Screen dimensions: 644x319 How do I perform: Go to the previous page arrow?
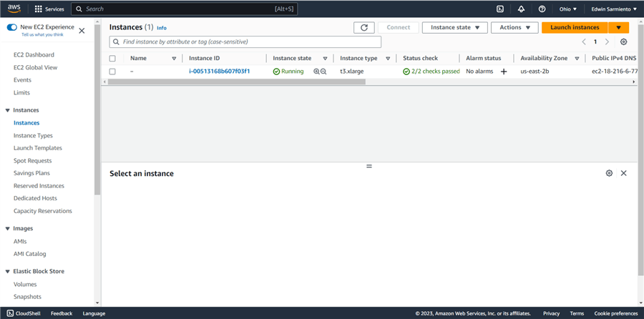(584, 42)
